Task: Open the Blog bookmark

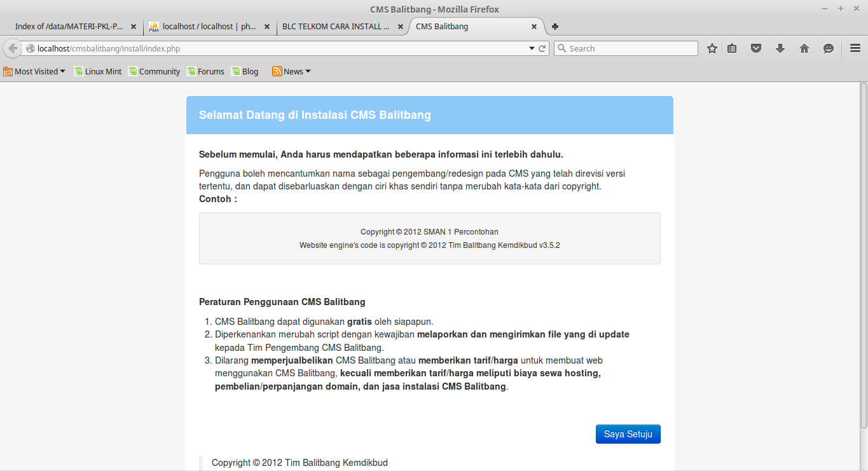Action: click(x=245, y=71)
